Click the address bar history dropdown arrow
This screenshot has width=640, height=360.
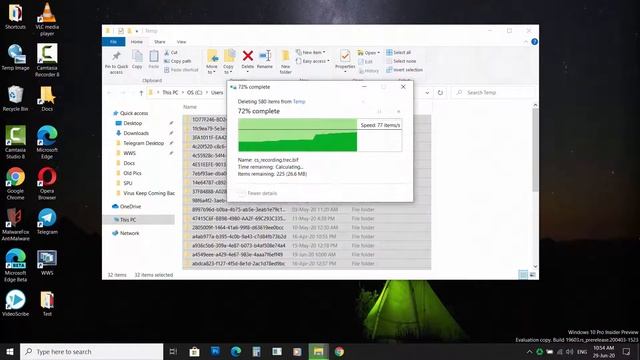tap(427, 93)
